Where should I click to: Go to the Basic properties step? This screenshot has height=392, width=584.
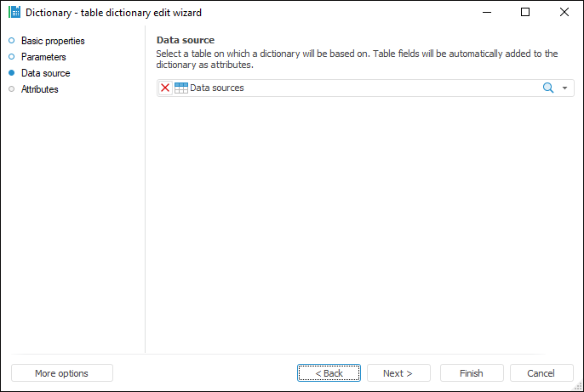[x=53, y=41]
